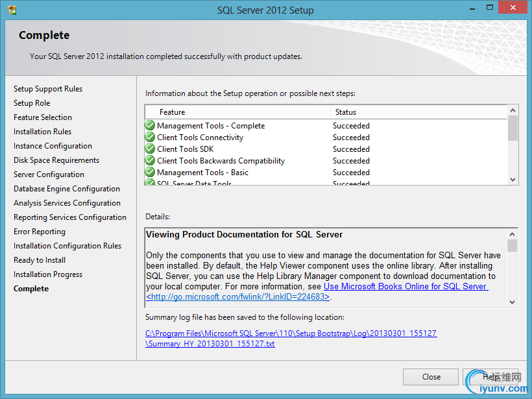Open the Summary log file path link
The height and width of the screenshot is (399, 532).
[291, 338]
